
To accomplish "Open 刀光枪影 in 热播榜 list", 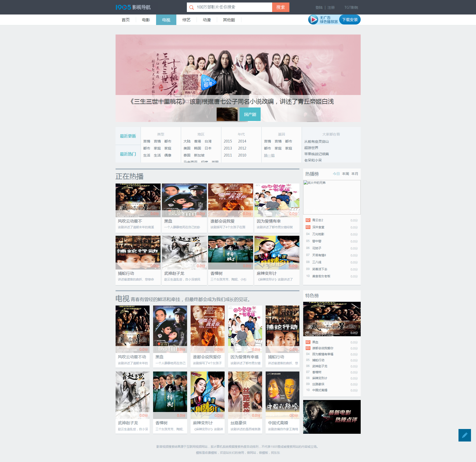I will pos(318,234).
